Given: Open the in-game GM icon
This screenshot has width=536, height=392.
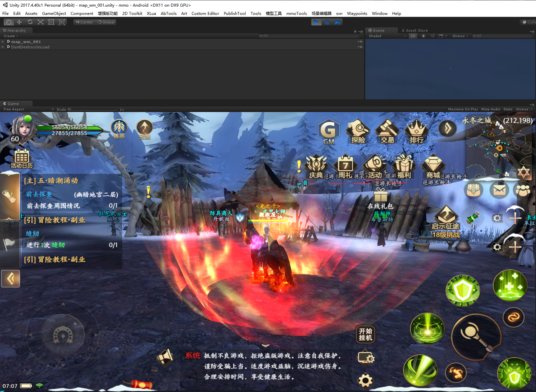Looking at the screenshot, I should click(328, 132).
